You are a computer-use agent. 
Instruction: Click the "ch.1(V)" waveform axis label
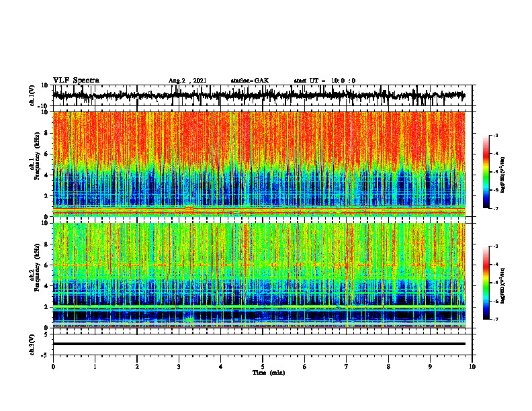tap(32, 95)
